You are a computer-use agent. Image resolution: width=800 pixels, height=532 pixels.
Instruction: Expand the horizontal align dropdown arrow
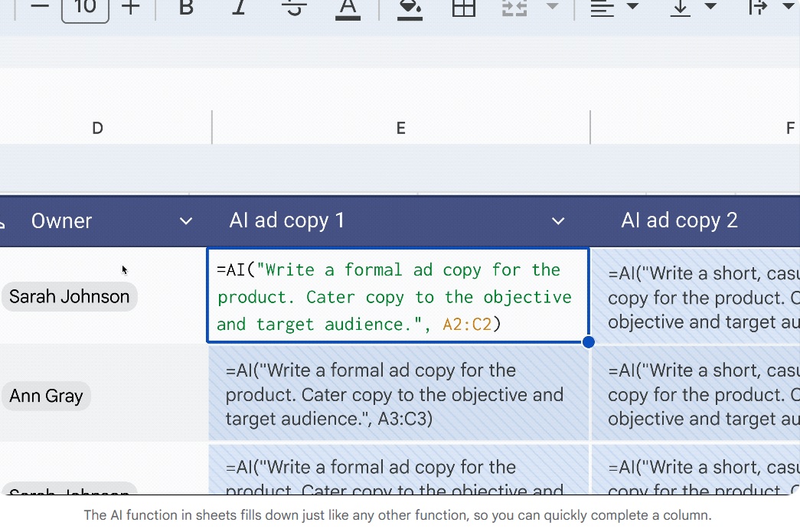[x=632, y=6]
